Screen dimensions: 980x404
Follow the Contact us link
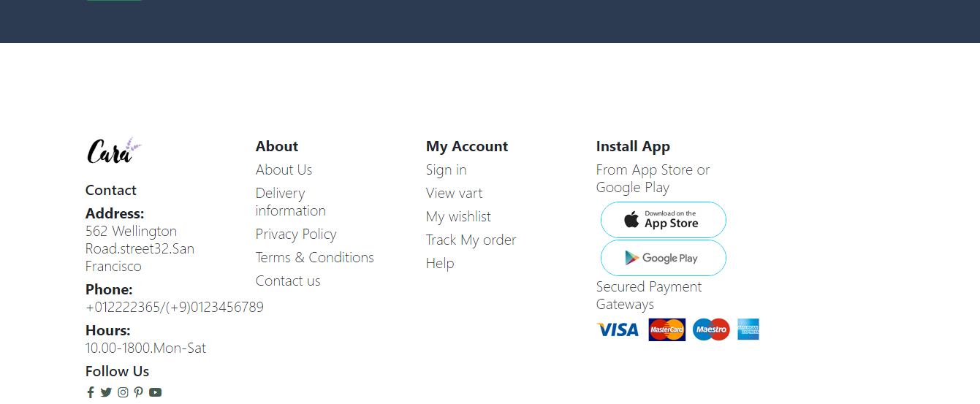pyautogui.click(x=288, y=281)
